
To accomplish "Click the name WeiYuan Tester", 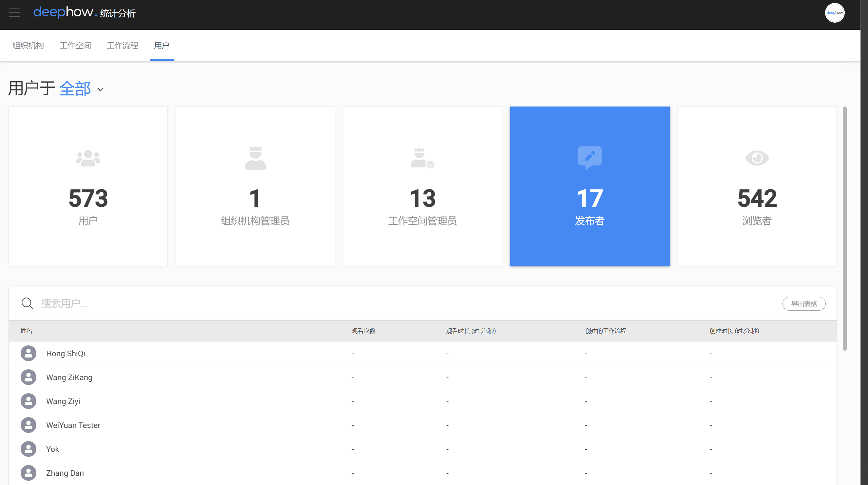I will pyautogui.click(x=73, y=425).
